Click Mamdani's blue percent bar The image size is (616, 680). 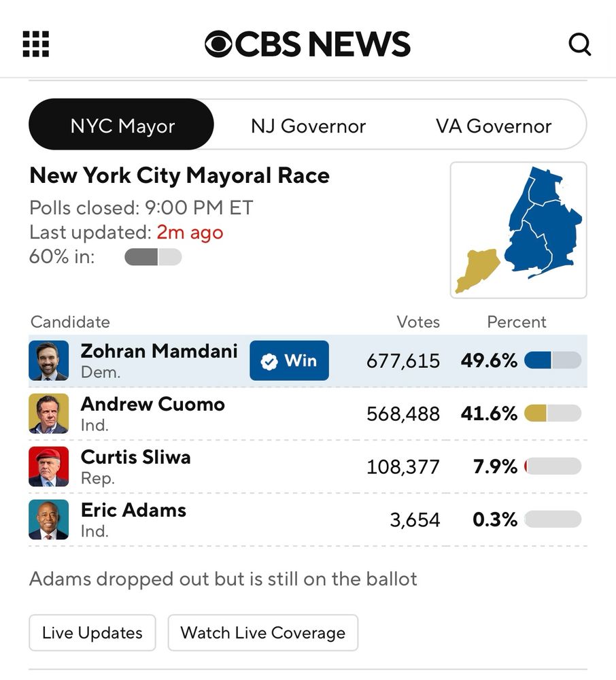[x=553, y=360]
